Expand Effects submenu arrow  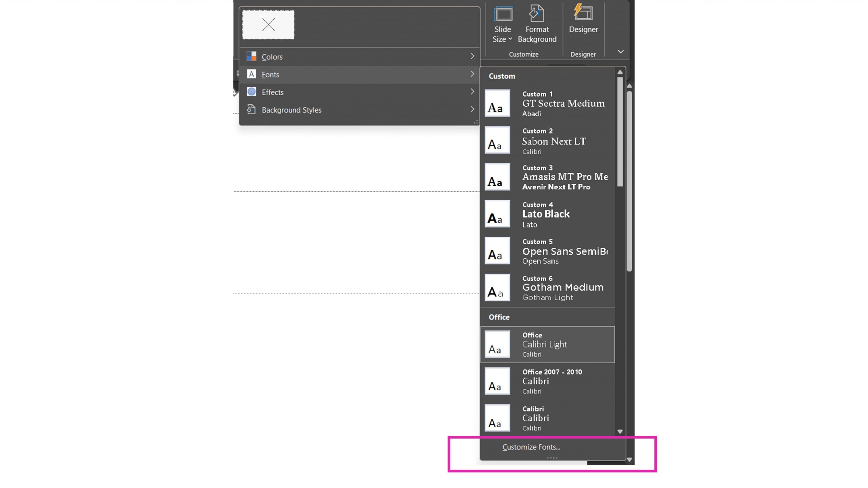pyautogui.click(x=472, y=92)
